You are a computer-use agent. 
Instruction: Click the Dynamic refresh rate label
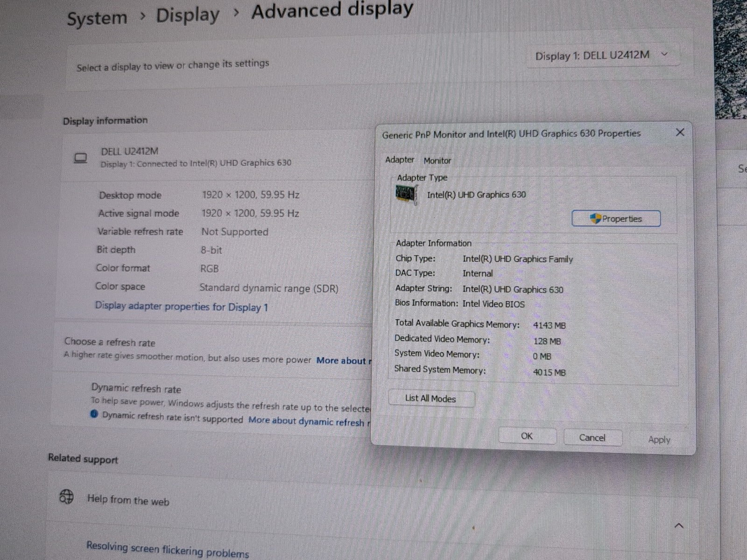tap(136, 388)
